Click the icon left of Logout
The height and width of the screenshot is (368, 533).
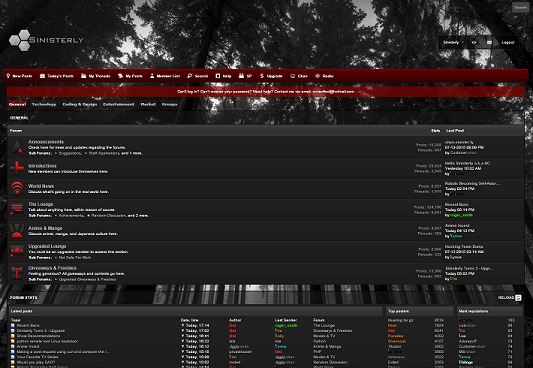pos(489,42)
